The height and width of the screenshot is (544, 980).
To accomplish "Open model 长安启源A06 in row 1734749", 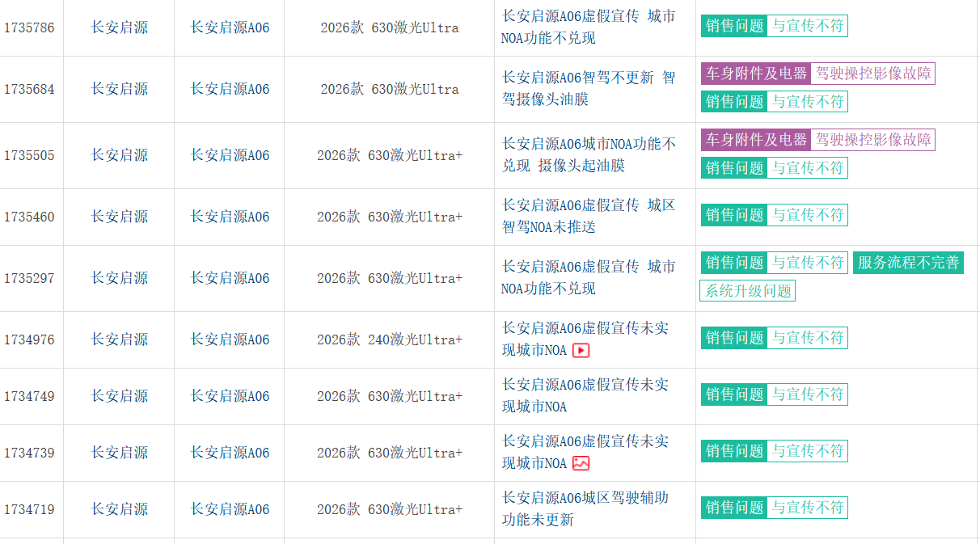I will click(x=230, y=396).
